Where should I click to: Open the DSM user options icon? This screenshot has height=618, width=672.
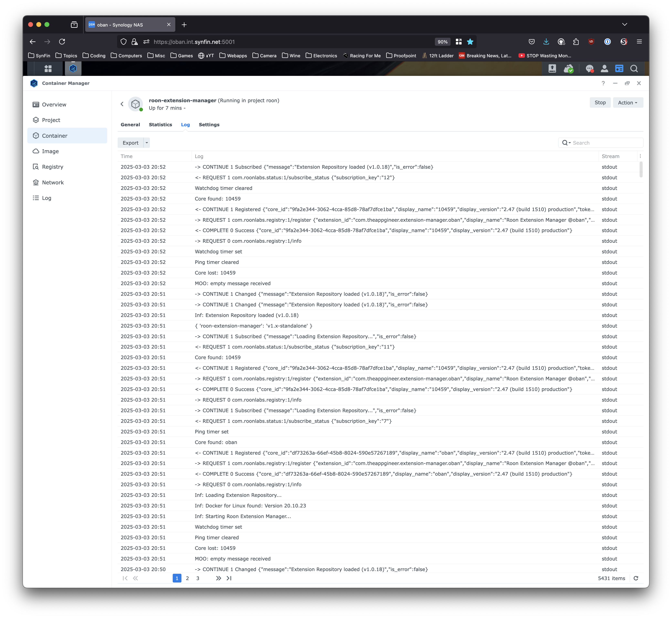pyautogui.click(x=604, y=69)
